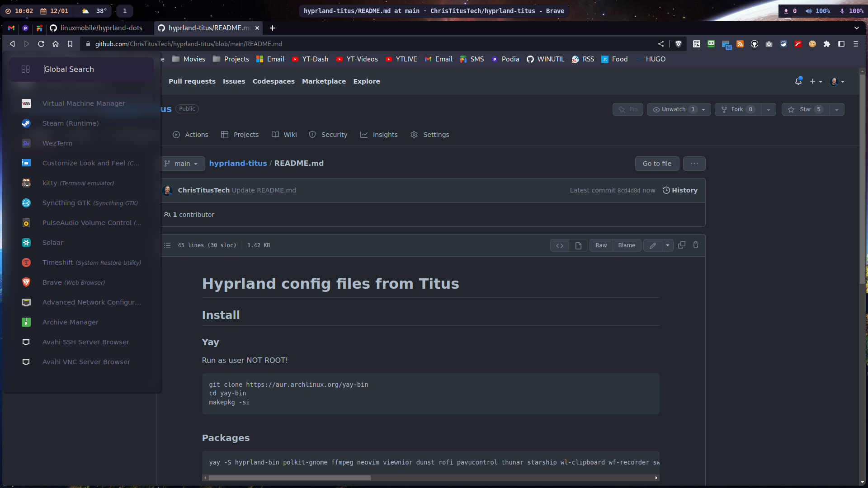This screenshot has width=868, height=488.
Task: Open the Brave main menu
Action: click(856, 44)
